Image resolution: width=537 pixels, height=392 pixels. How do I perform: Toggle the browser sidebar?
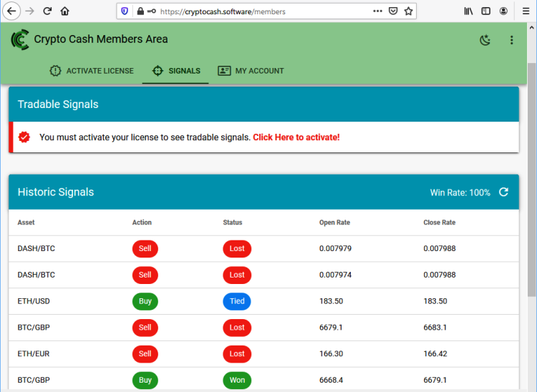tap(485, 11)
